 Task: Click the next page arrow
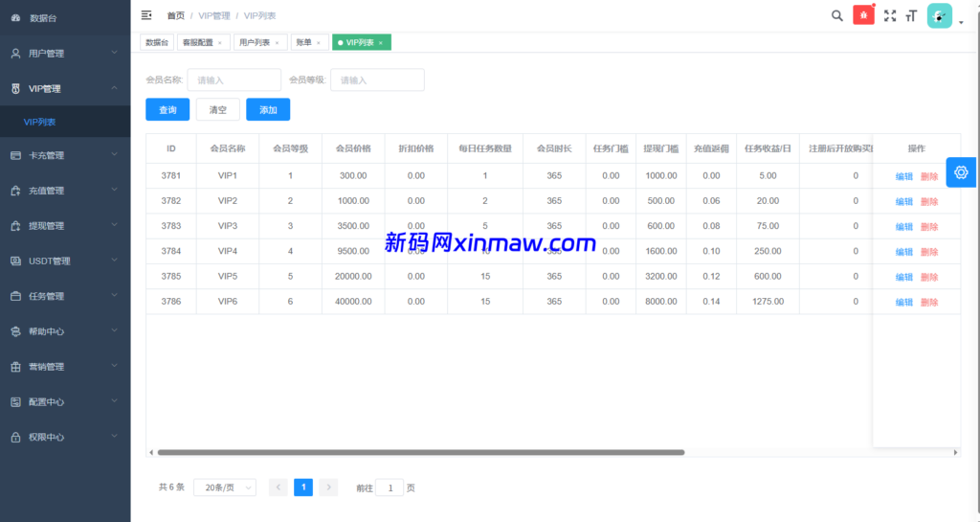pos(328,487)
